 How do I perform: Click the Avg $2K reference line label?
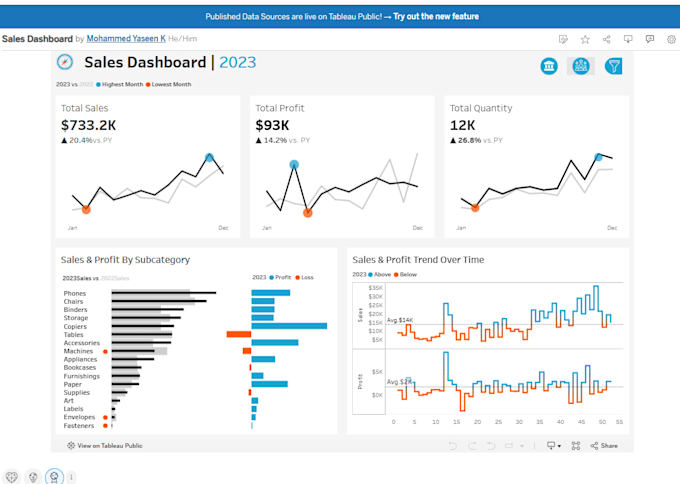[x=399, y=382]
